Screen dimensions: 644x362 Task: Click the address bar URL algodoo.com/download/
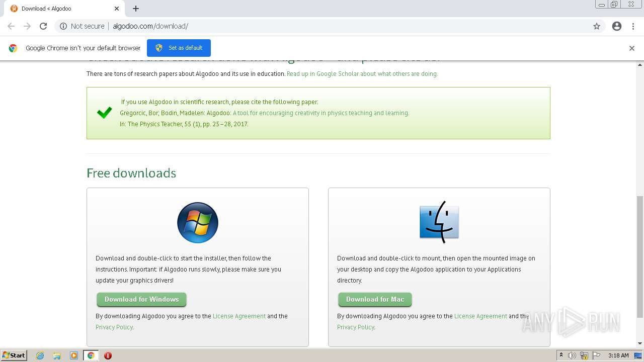point(150,26)
